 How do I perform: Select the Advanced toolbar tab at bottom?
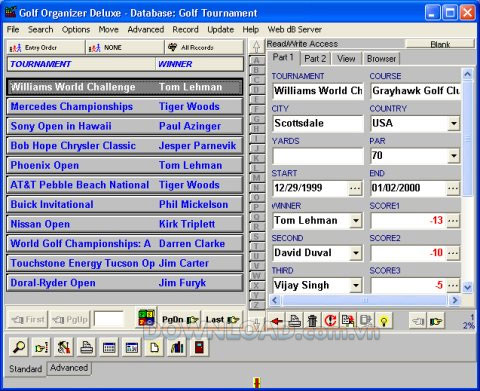[69, 368]
